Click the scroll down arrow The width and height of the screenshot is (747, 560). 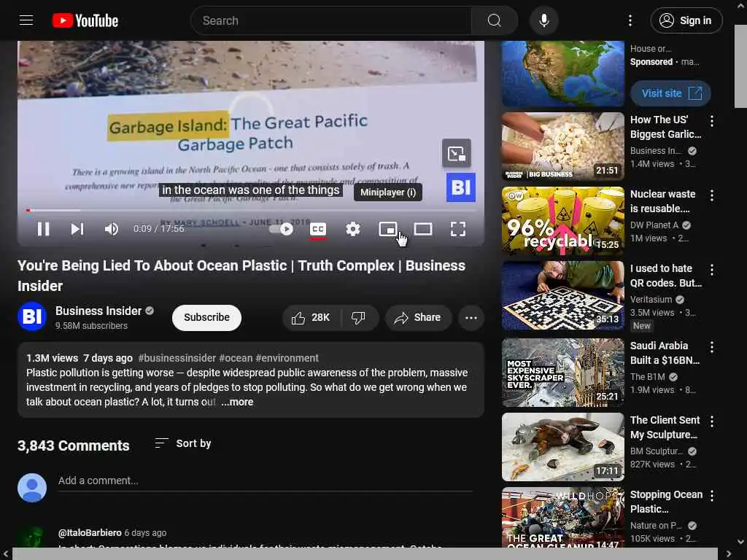(741, 542)
